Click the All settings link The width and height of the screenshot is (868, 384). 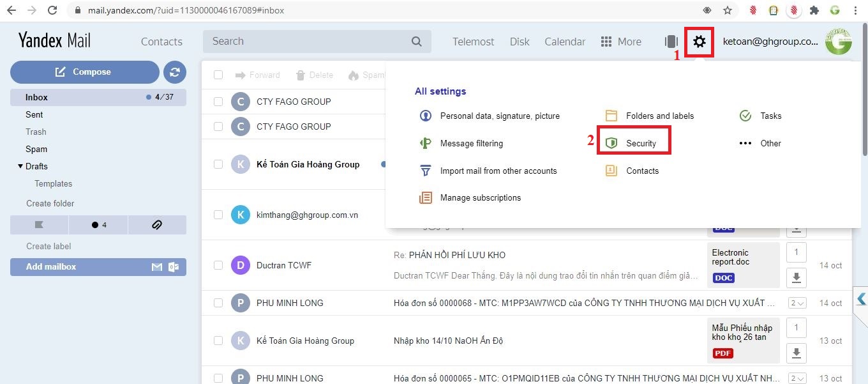(440, 91)
